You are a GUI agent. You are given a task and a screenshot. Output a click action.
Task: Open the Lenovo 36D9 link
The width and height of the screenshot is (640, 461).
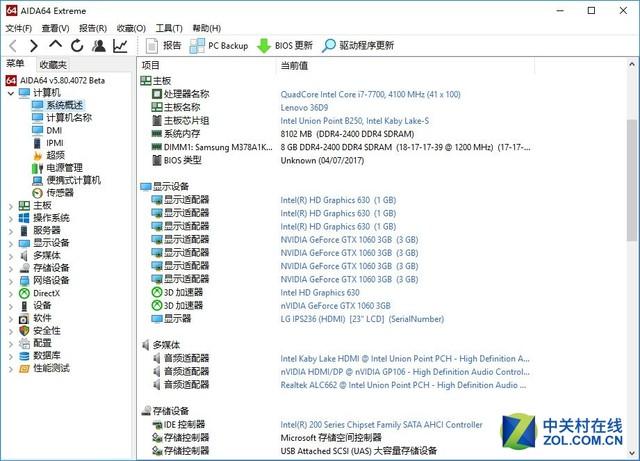point(304,108)
